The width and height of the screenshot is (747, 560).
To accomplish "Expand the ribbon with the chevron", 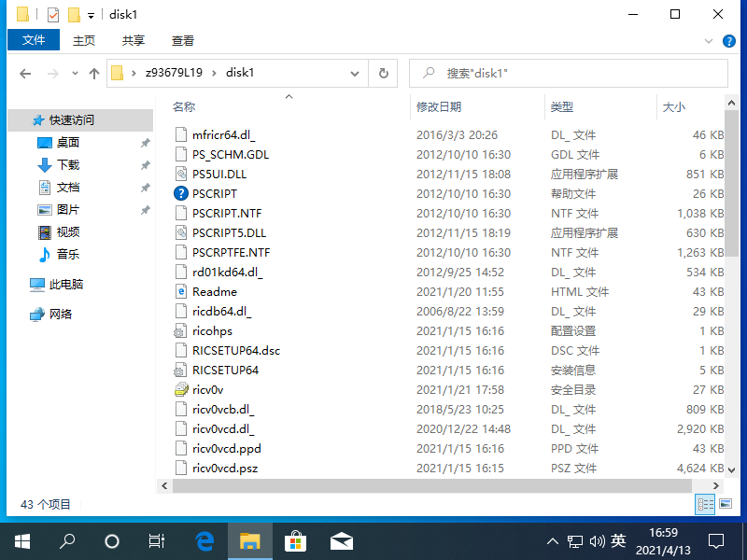I will [708, 41].
